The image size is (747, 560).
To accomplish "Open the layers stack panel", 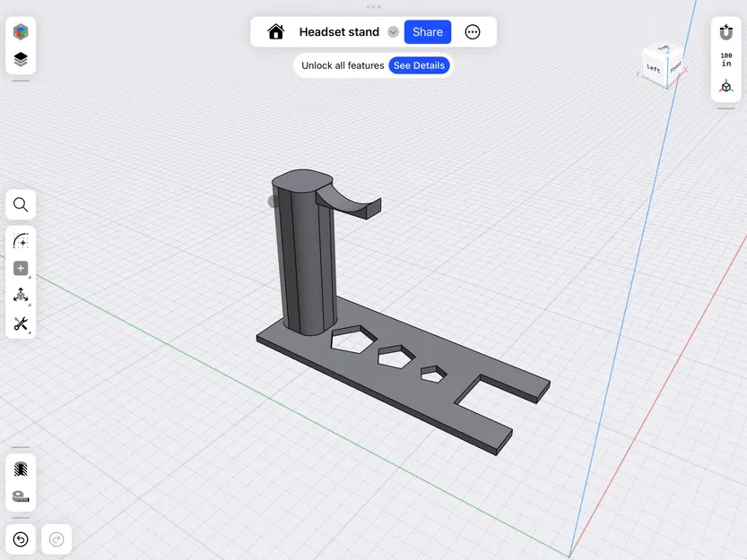I will [x=21, y=59].
